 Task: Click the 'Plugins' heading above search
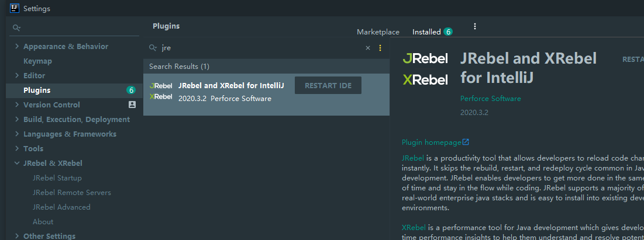pos(166,26)
